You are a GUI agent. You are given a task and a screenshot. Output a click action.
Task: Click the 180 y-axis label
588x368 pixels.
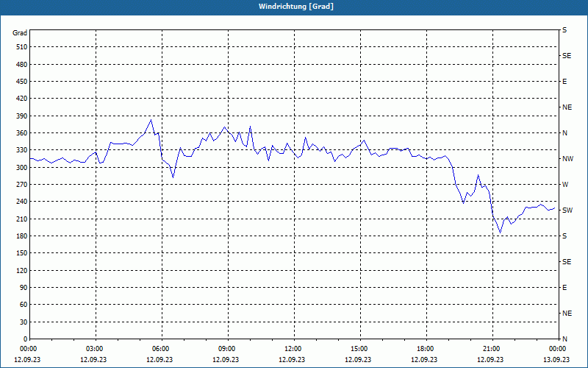pos(21,236)
